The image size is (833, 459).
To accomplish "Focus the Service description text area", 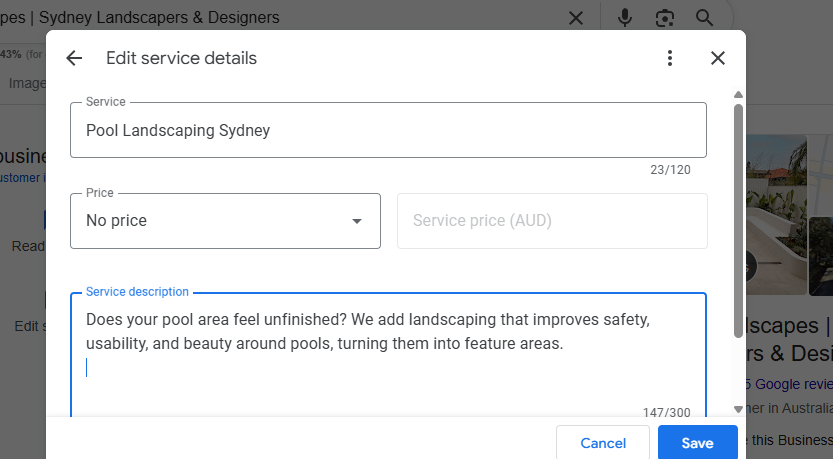I will (x=388, y=355).
